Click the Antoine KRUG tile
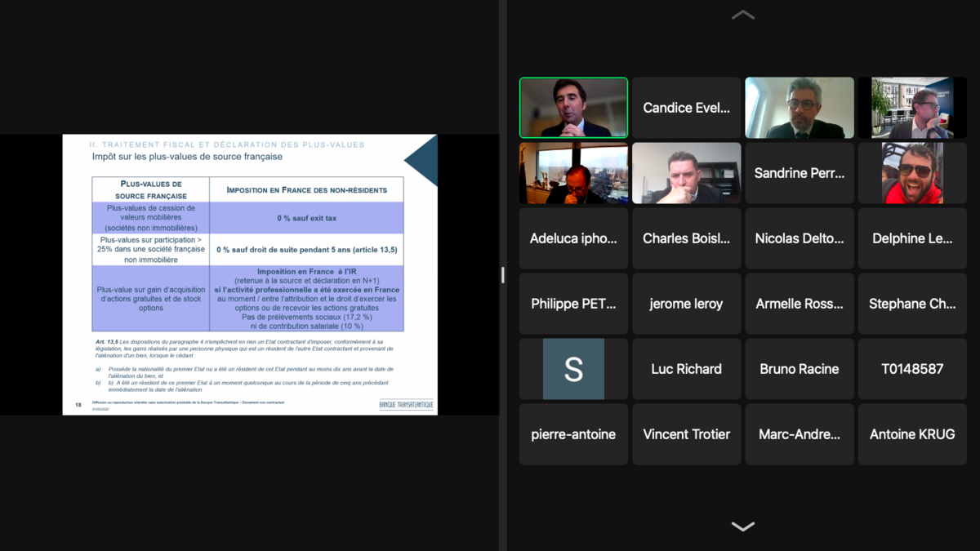Viewport: 980px width, 551px height. coord(912,434)
